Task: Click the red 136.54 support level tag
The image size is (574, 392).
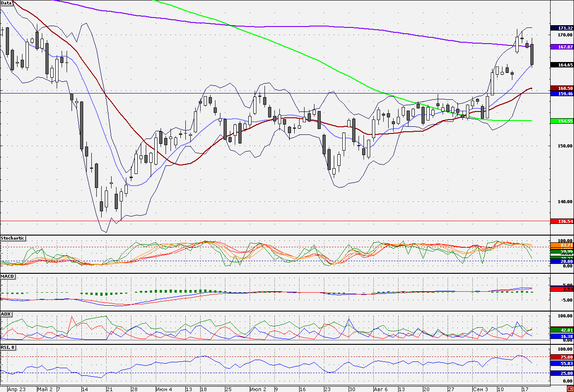Action: (x=562, y=221)
